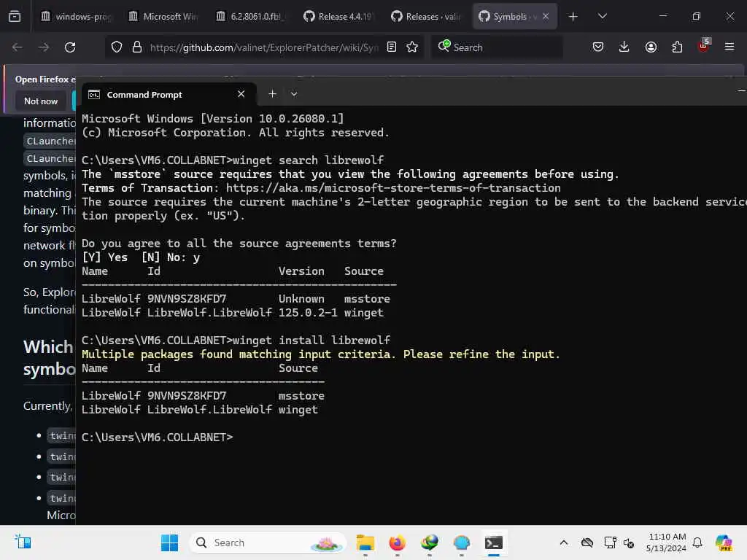Open clock showing 11:10 AM
The width and height of the screenshot is (747, 560).
(667, 542)
